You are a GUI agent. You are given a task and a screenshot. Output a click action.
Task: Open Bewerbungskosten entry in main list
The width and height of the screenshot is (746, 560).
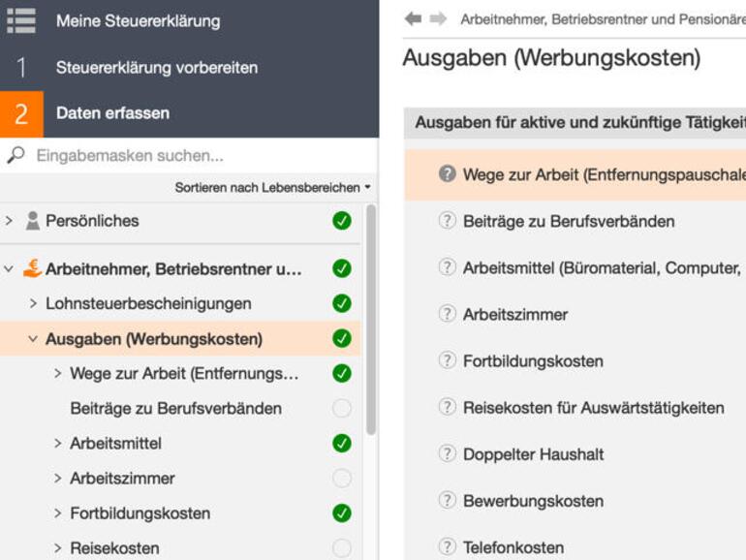pyautogui.click(x=533, y=501)
